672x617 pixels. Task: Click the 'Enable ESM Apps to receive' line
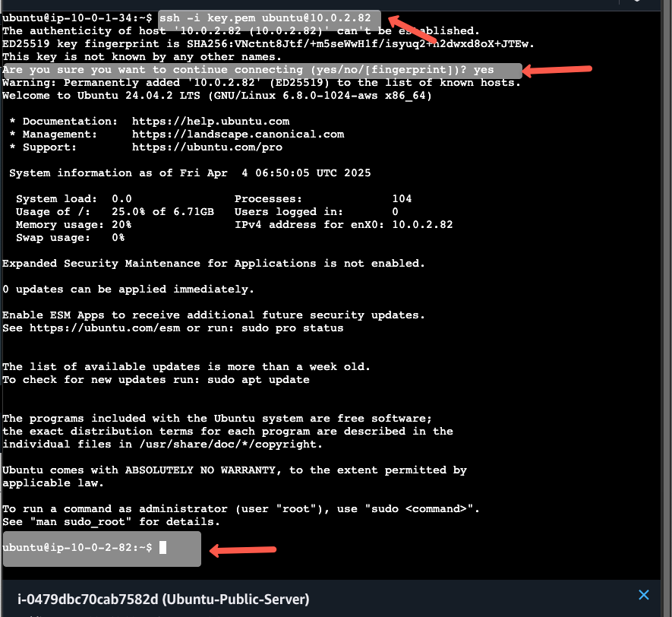pyautogui.click(x=213, y=315)
